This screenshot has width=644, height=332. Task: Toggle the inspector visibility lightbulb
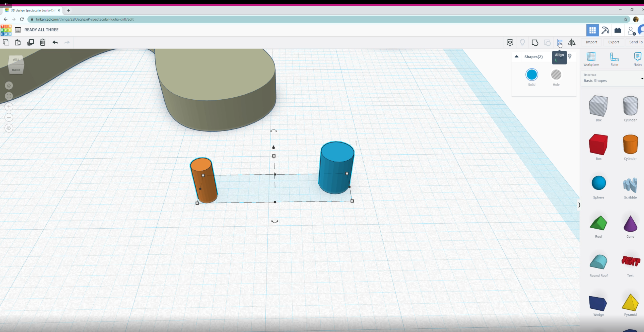[x=570, y=56]
